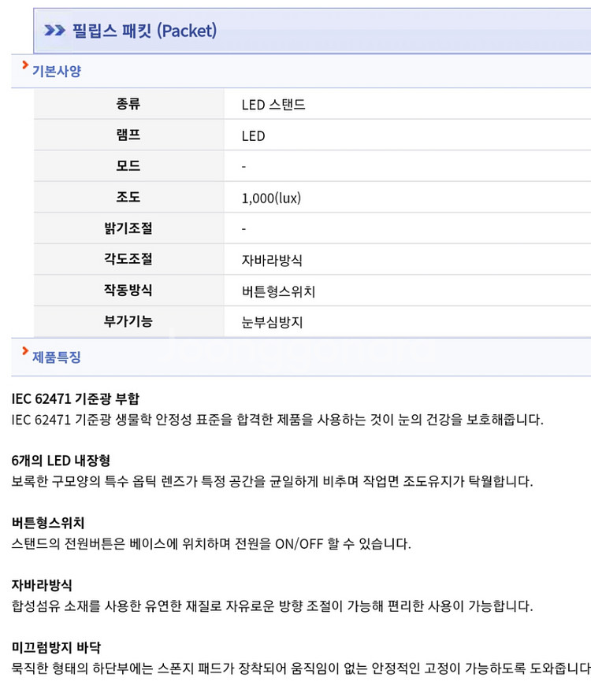Click the sentence about 특수 옵틱 렌즈
Image resolution: width=591 pixels, height=700 pixels.
[x=272, y=482]
